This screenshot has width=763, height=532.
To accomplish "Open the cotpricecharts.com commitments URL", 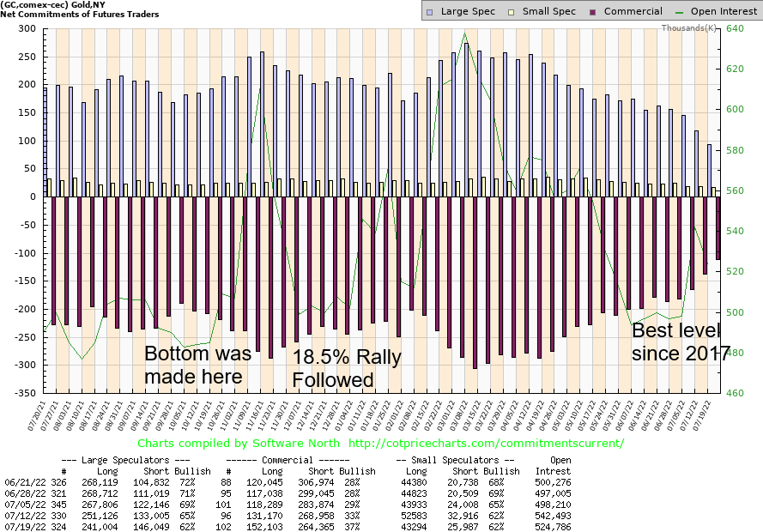I will [487, 444].
